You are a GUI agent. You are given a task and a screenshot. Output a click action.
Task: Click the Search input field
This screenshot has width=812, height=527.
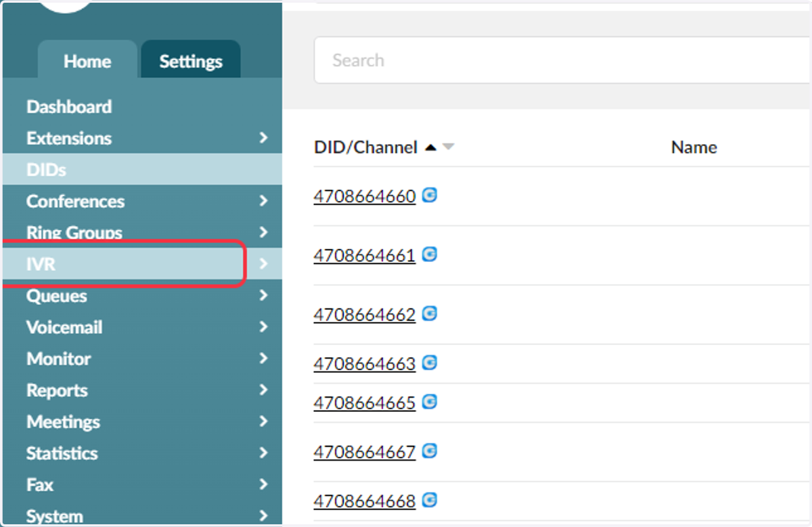pyautogui.click(x=562, y=60)
